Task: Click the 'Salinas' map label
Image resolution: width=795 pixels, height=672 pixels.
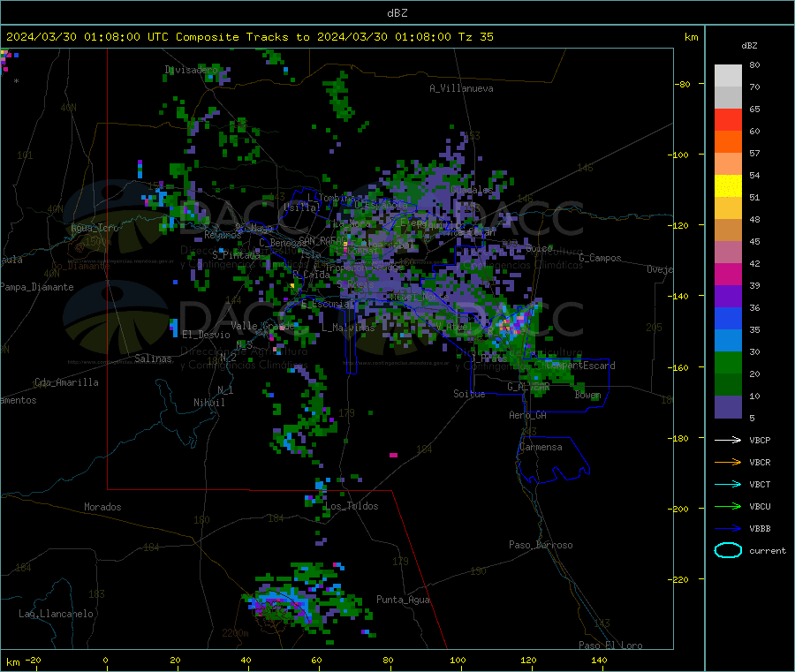Action: (x=153, y=359)
